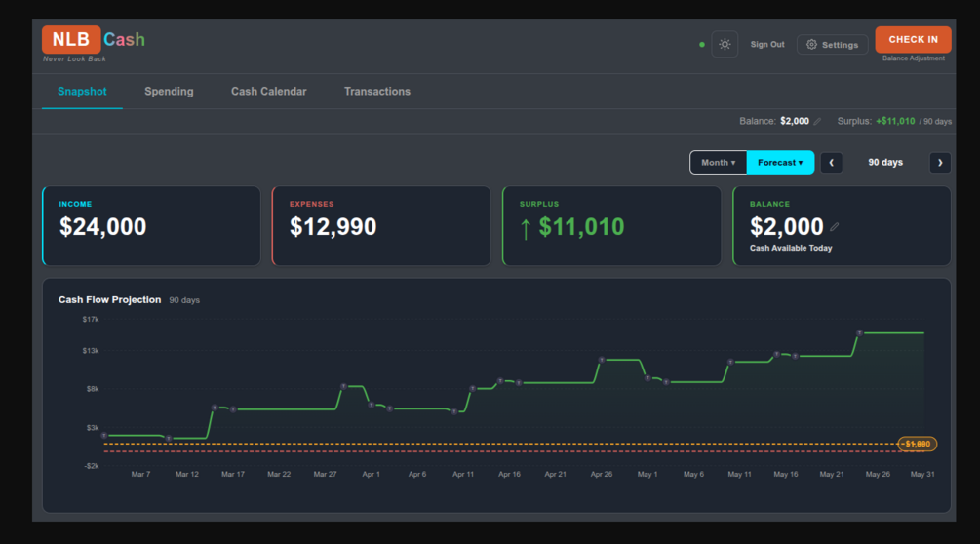This screenshot has height=544, width=980.
Task: Edit balance with header pencil icon
Action: click(x=817, y=121)
